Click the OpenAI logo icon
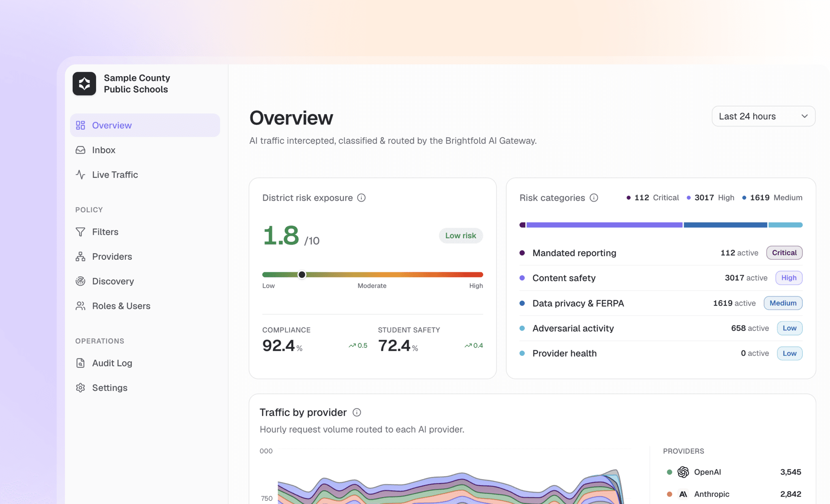This screenshot has width=830, height=504. pyautogui.click(x=683, y=472)
